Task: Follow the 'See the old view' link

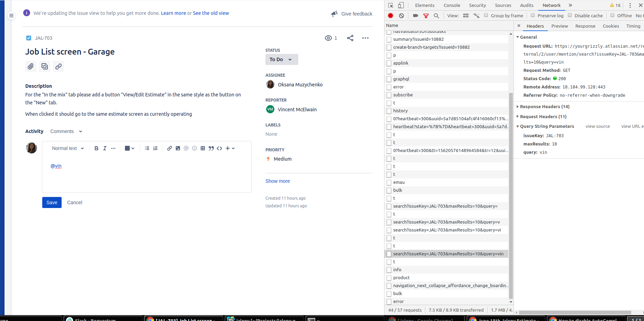Action: [x=211, y=13]
